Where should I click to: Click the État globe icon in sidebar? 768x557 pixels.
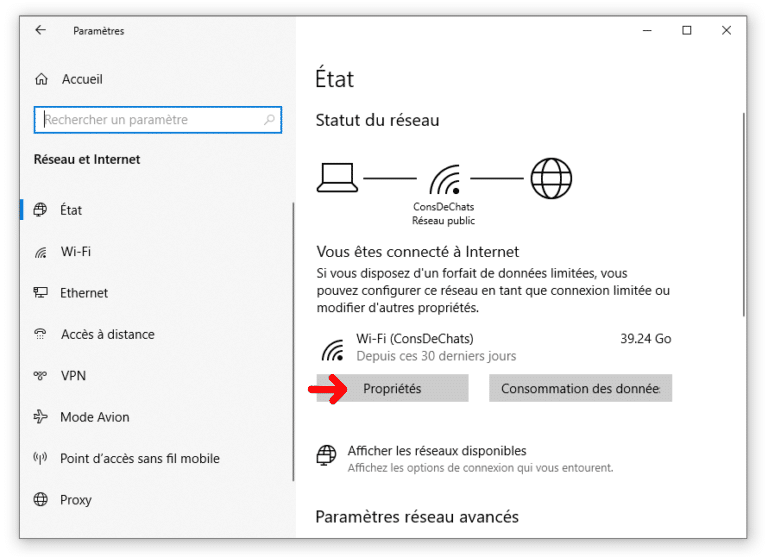[x=41, y=210]
